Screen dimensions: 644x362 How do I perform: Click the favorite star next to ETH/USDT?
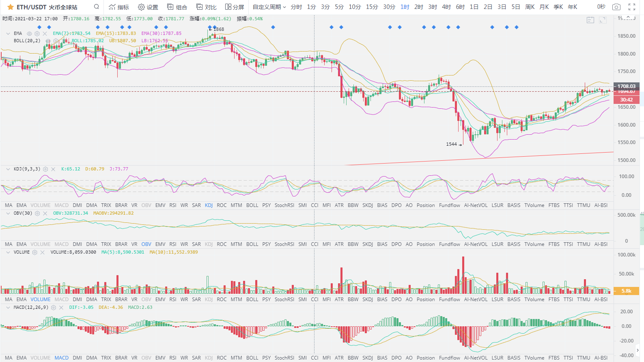11,7
